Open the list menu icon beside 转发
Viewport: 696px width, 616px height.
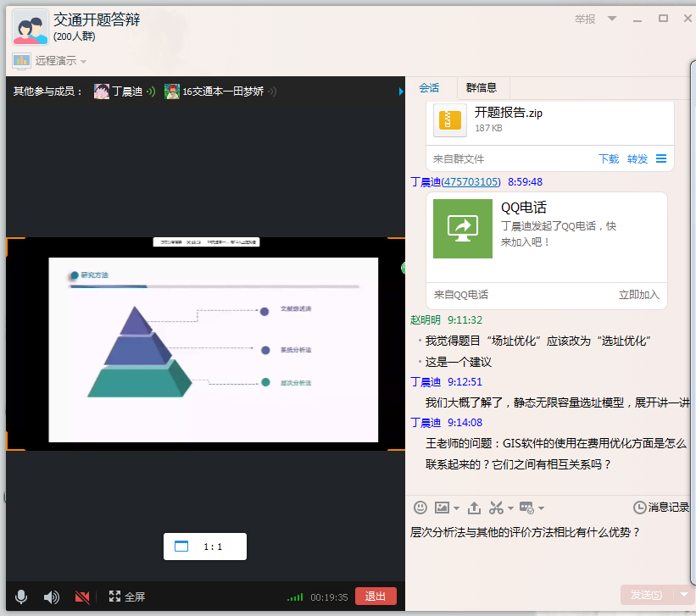[x=661, y=158]
